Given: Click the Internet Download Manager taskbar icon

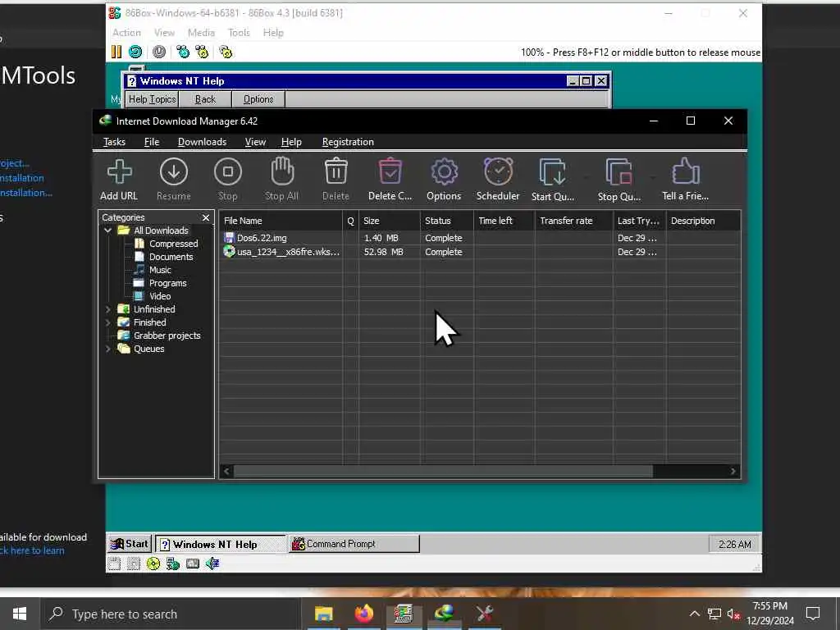Looking at the screenshot, I should pyautogui.click(x=444, y=614).
